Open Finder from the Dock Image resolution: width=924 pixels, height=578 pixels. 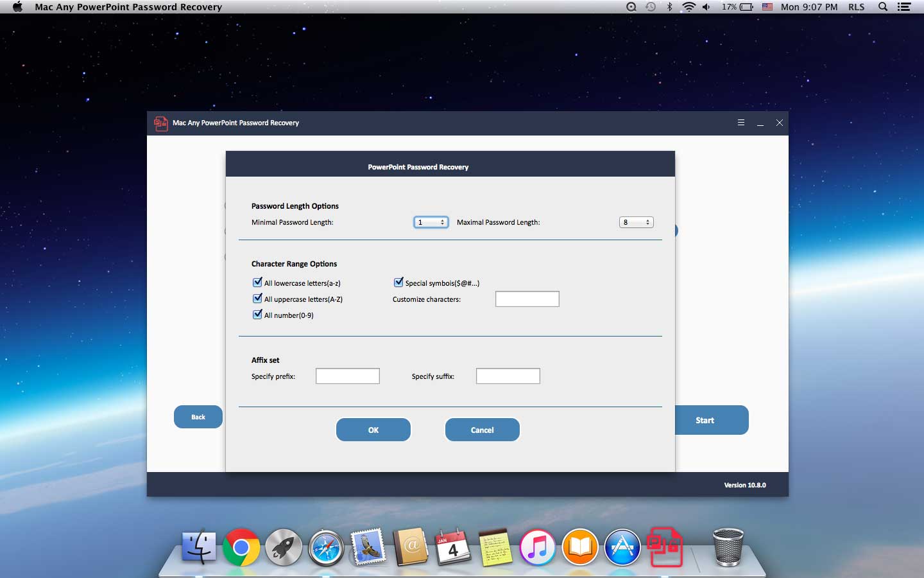(199, 547)
